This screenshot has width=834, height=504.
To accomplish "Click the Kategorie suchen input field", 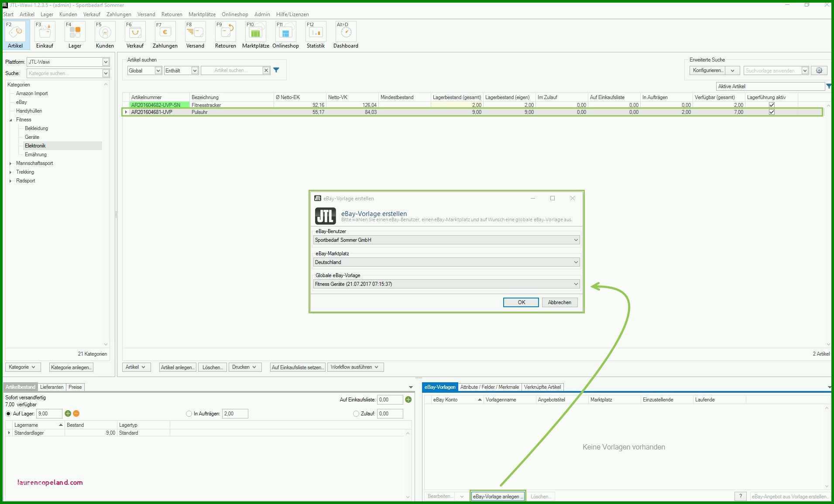I will [x=65, y=73].
